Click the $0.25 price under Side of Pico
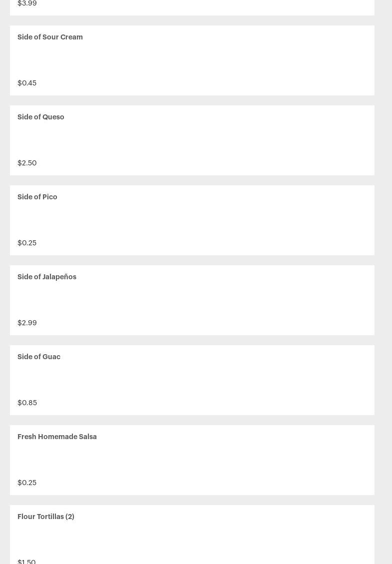The image size is (392, 564). pos(27,243)
